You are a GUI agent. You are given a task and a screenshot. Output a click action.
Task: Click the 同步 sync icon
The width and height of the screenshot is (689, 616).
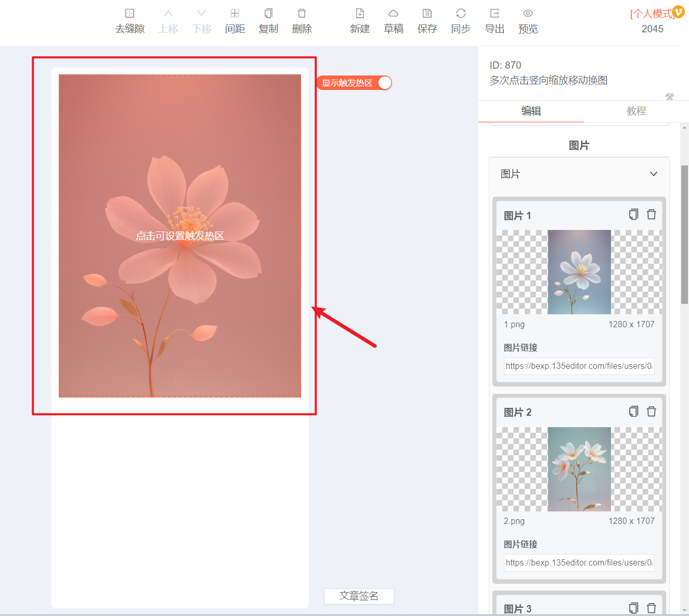[461, 21]
